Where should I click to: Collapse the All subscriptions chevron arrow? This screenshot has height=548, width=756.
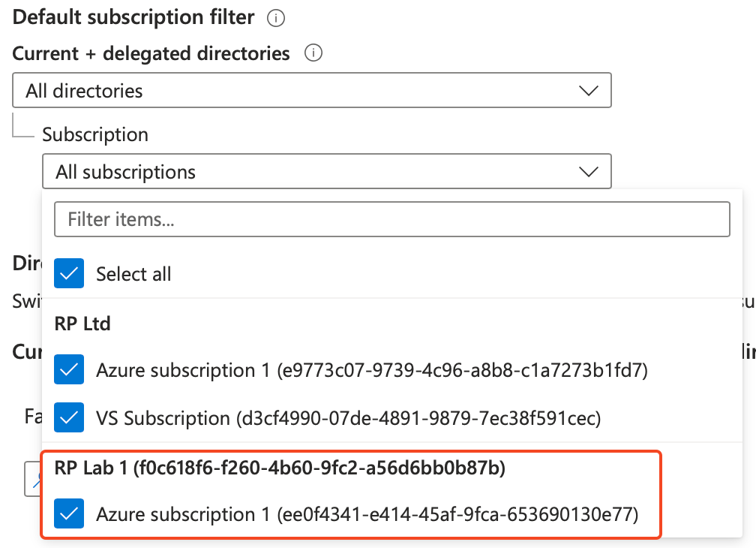[x=589, y=172]
